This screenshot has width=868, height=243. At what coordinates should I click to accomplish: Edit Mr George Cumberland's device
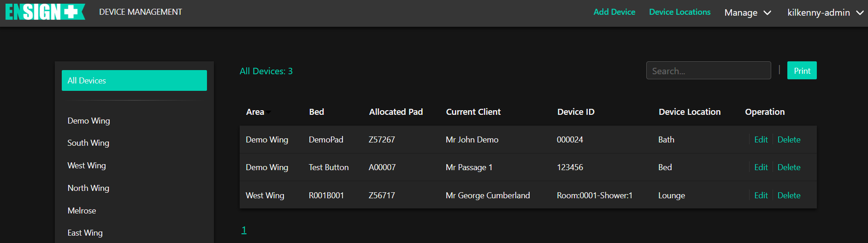click(x=761, y=196)
